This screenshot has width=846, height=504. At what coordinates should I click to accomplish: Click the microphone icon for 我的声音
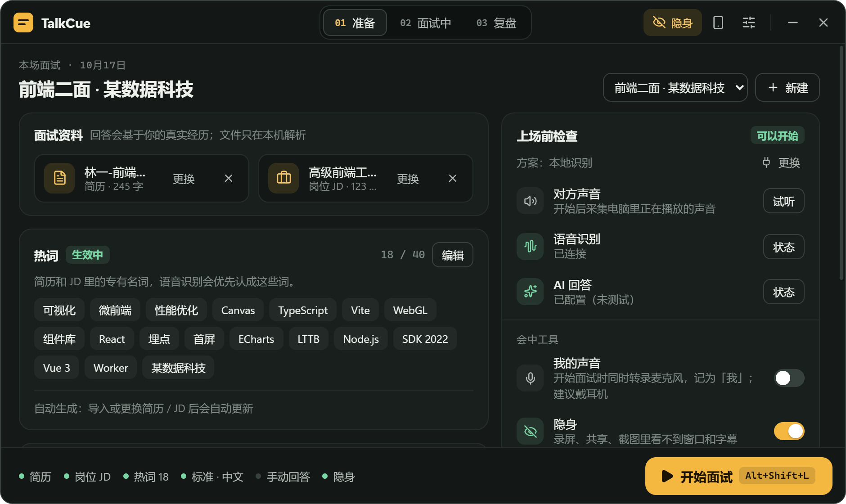click(530, 378)
